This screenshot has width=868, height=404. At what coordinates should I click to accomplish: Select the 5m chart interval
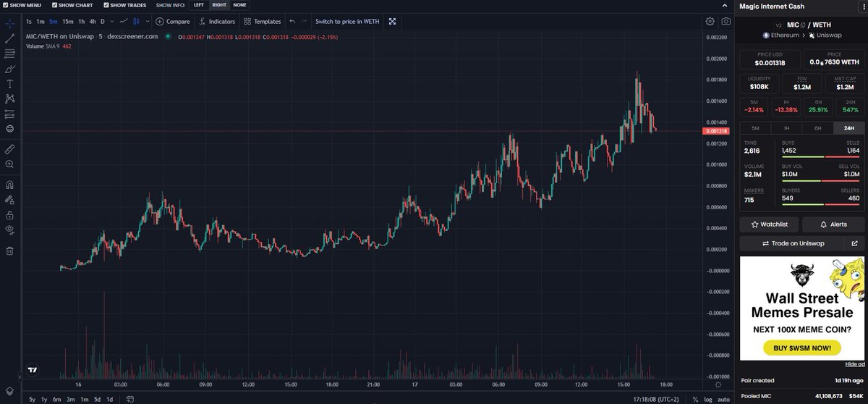54,22
